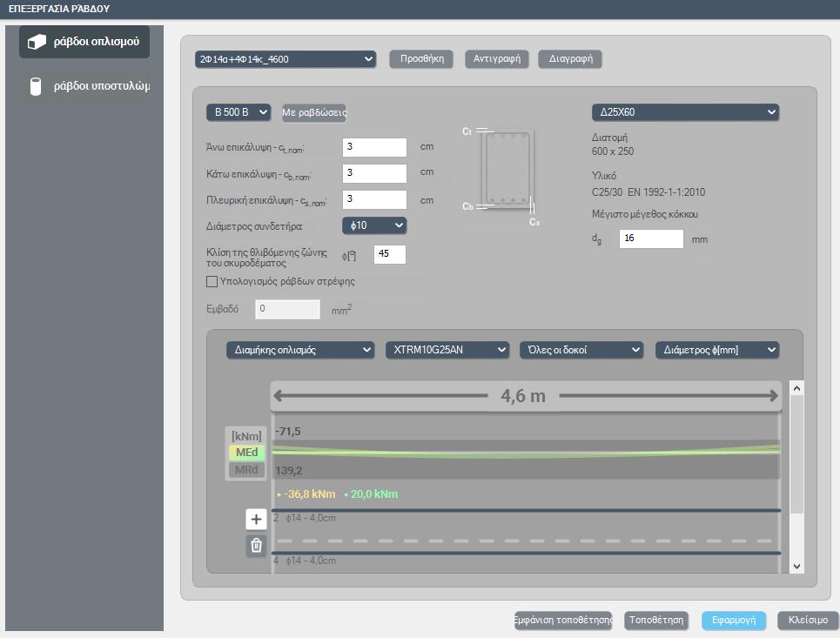Enable Υπολογισμός ράβδων στρέψης checkbox
Viewport: 840px width, 638px height.
point(212,281)
